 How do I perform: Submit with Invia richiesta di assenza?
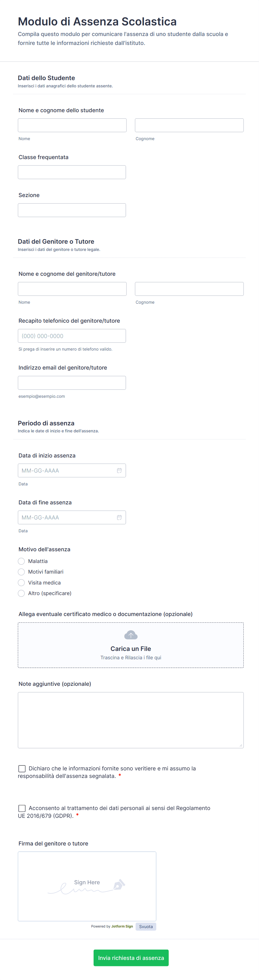(131, 958)
